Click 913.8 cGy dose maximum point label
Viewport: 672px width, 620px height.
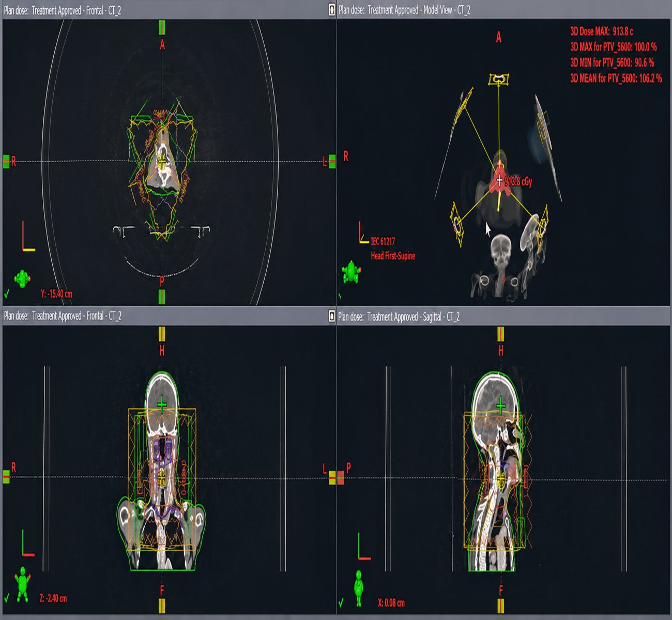pos(518,182)
